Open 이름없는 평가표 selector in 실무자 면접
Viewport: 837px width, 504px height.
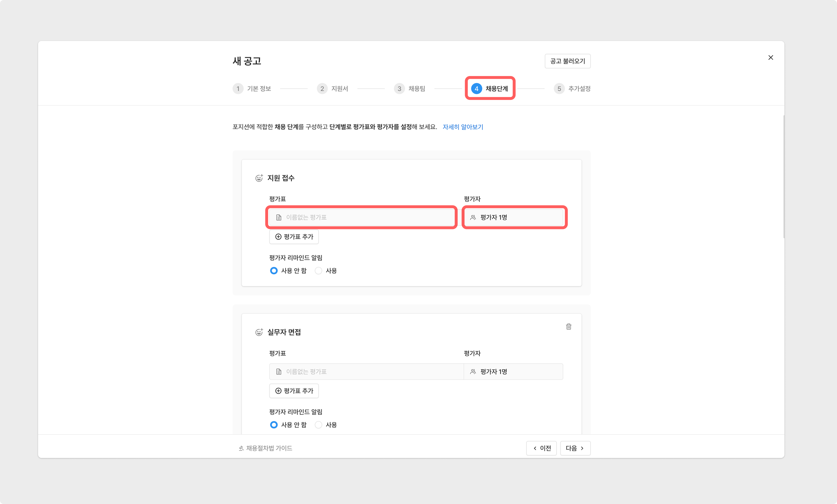point(366,372)
